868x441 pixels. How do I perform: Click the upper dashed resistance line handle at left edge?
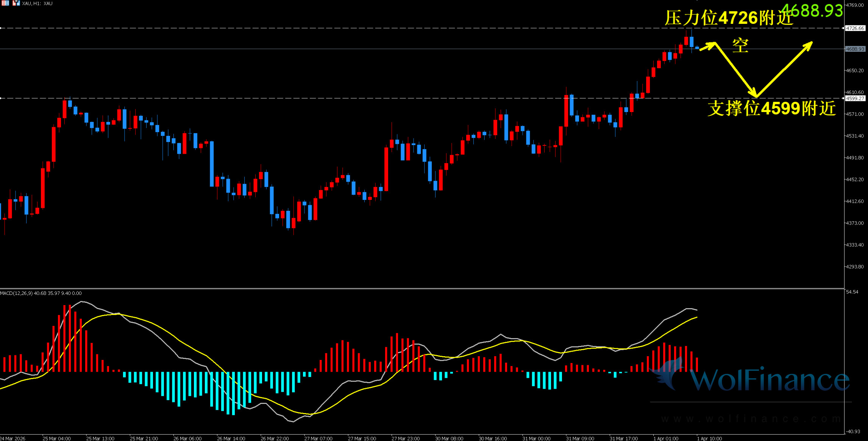click(1, 28)
